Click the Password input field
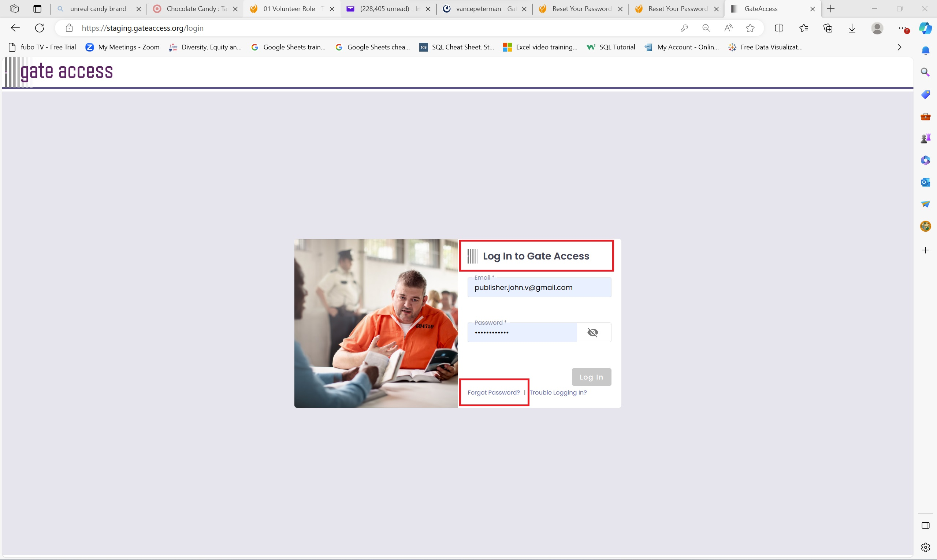 [x=522, y=332]
